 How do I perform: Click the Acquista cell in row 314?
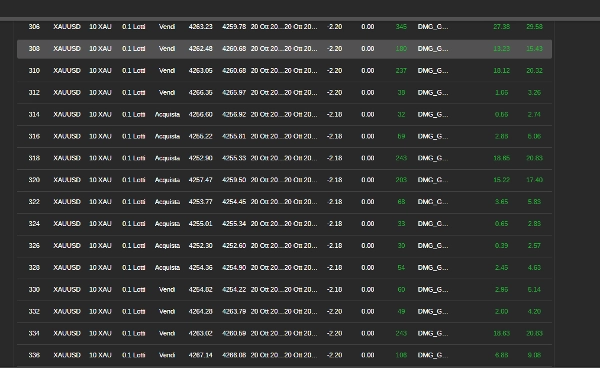tap(167, 114)
